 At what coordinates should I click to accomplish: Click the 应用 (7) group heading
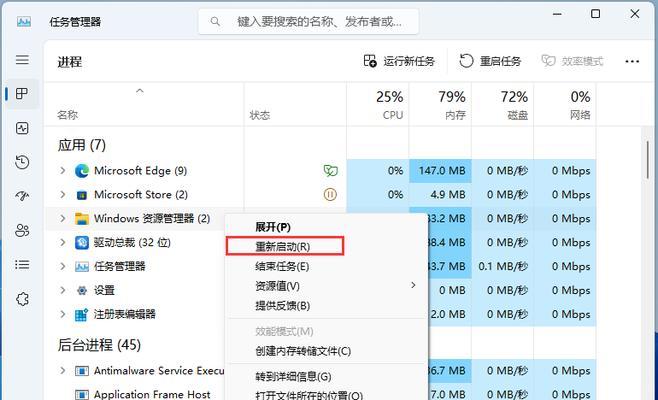81,145
